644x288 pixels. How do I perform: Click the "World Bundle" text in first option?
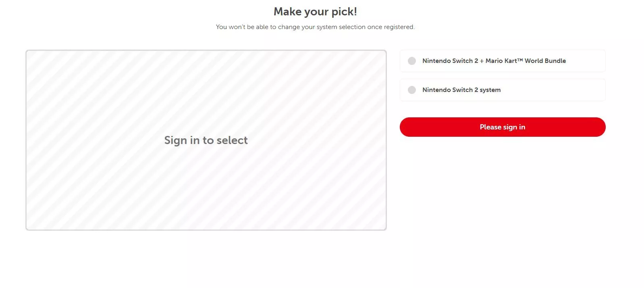[545, 61]
